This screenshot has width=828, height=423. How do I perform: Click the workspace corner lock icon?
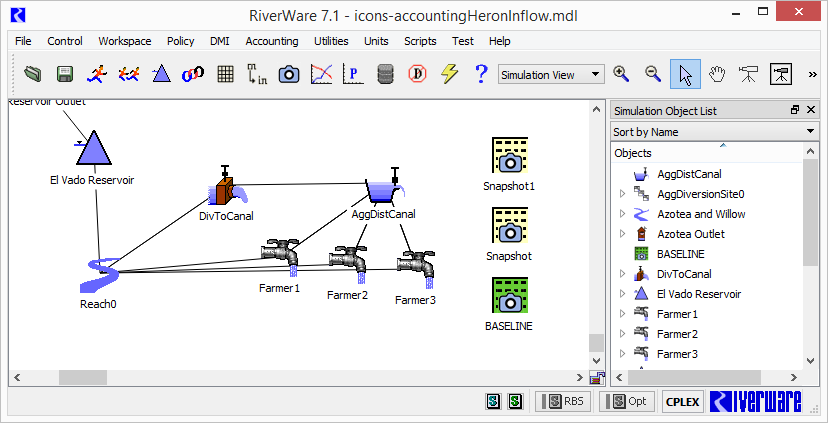(x=597, y=378)
